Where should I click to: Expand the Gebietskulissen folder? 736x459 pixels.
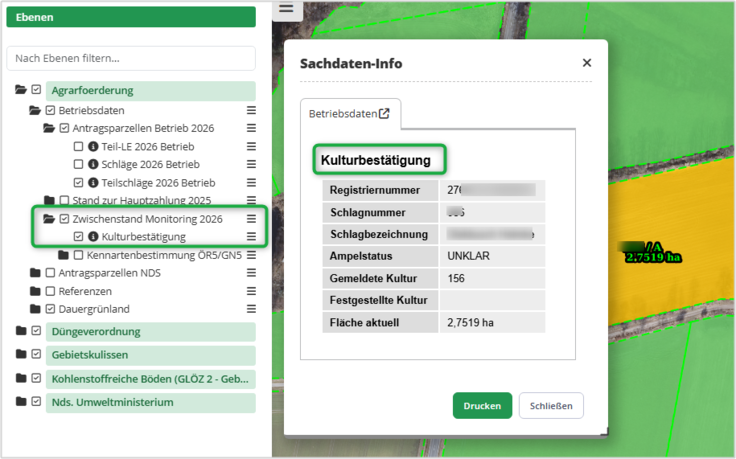21,354
